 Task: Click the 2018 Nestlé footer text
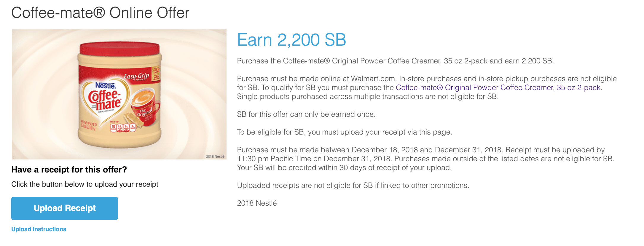coord(257,203)
